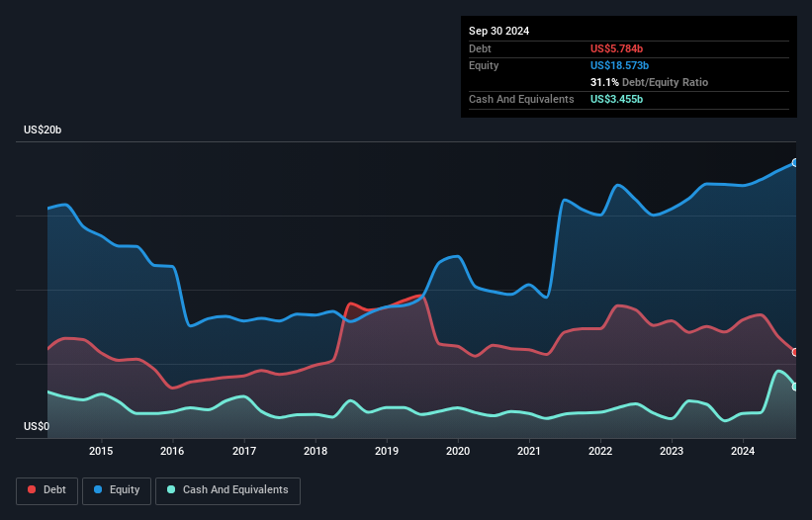Click the 2023 x-axis label
The width and height of the screenshot is (812, 520).
(x=672, y=451)
